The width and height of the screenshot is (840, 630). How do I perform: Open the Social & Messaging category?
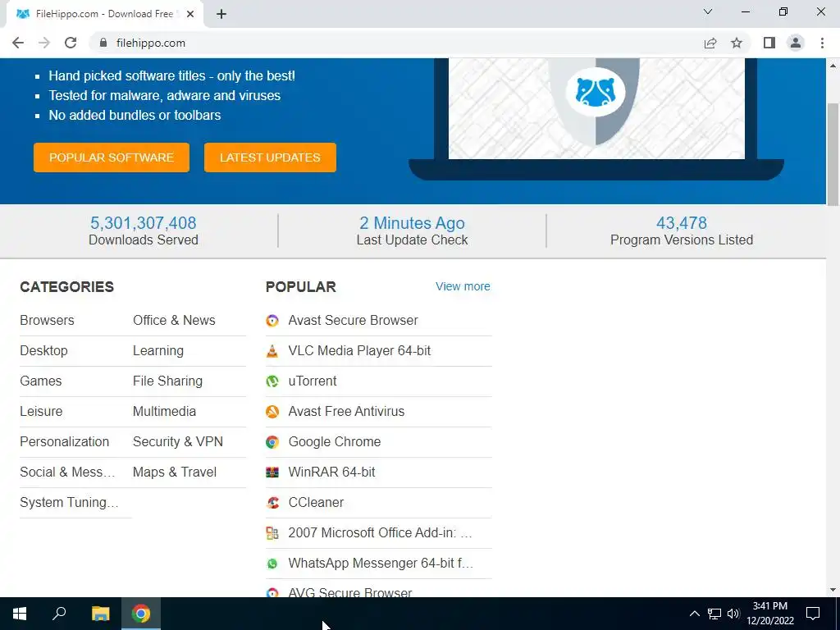click(67, 472)
